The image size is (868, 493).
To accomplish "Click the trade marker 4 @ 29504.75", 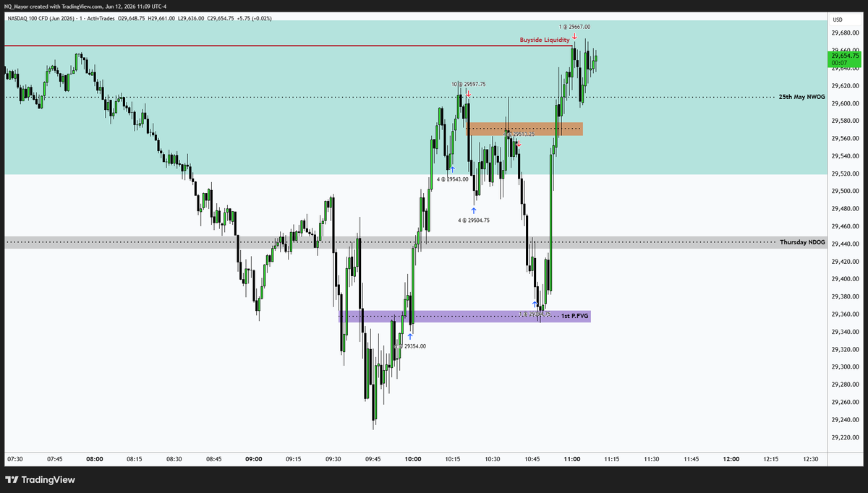I will (474, 220).
